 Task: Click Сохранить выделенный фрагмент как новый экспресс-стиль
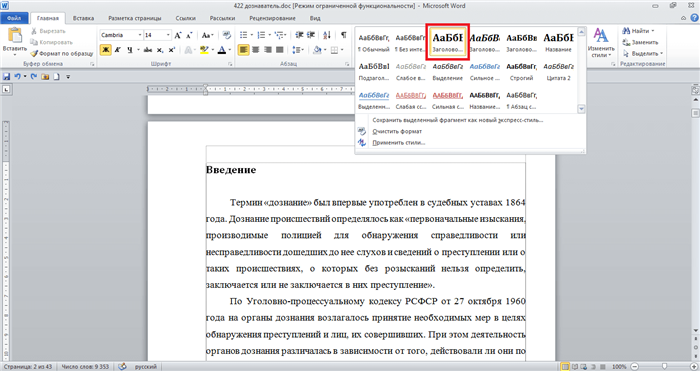click(x=458, y=120)
